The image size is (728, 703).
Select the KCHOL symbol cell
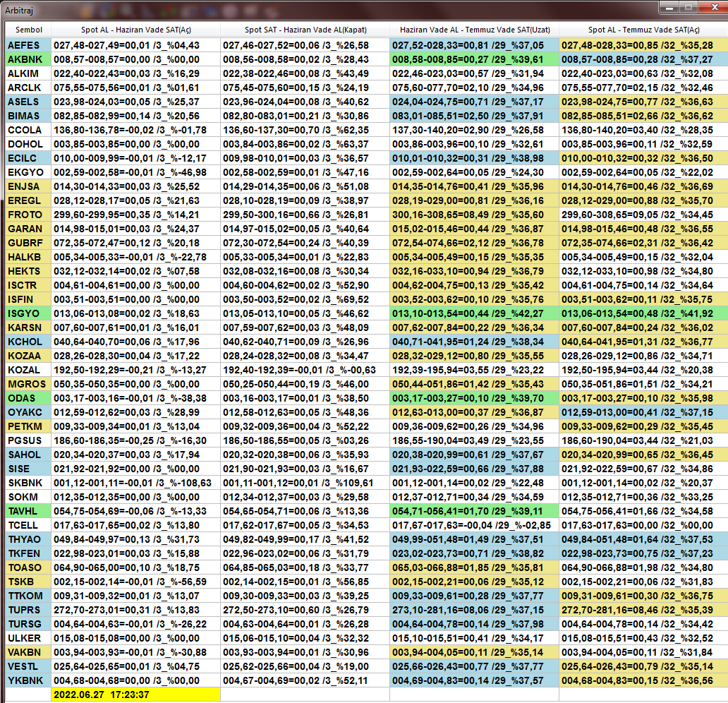[28, 342]
